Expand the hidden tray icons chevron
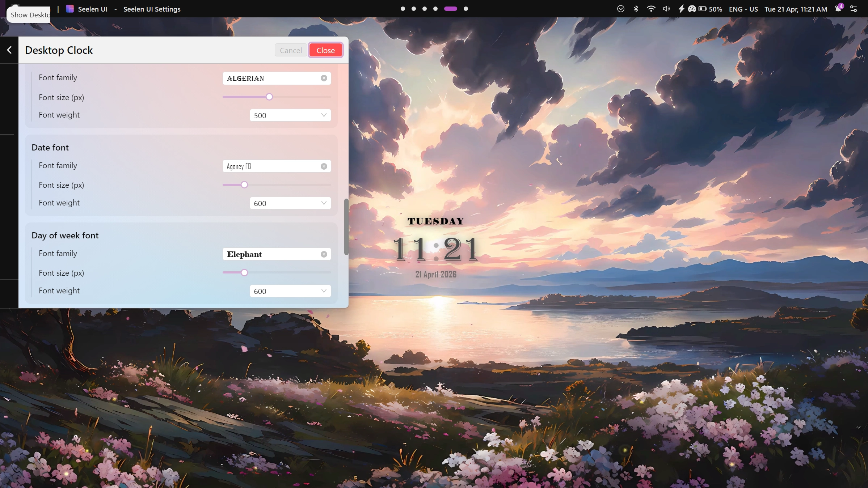The height and width of the screenshot is (488, 868). coord(620,9)
